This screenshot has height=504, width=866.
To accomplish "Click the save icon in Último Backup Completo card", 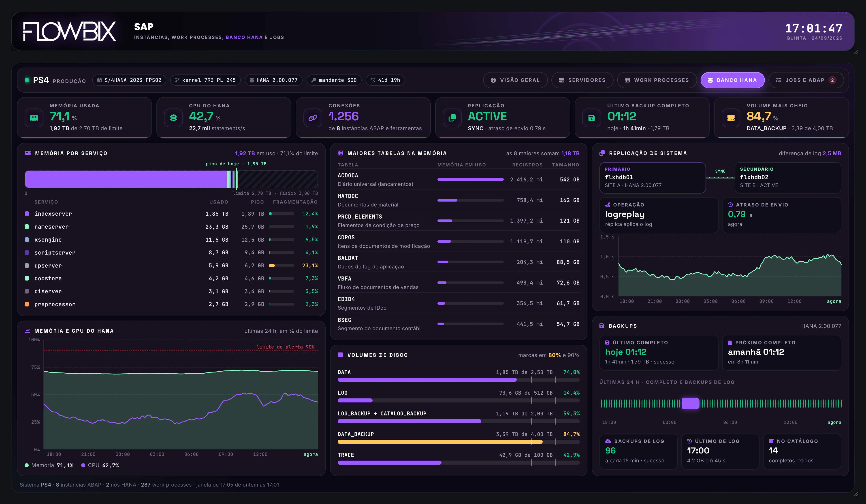I will (591, 118).
